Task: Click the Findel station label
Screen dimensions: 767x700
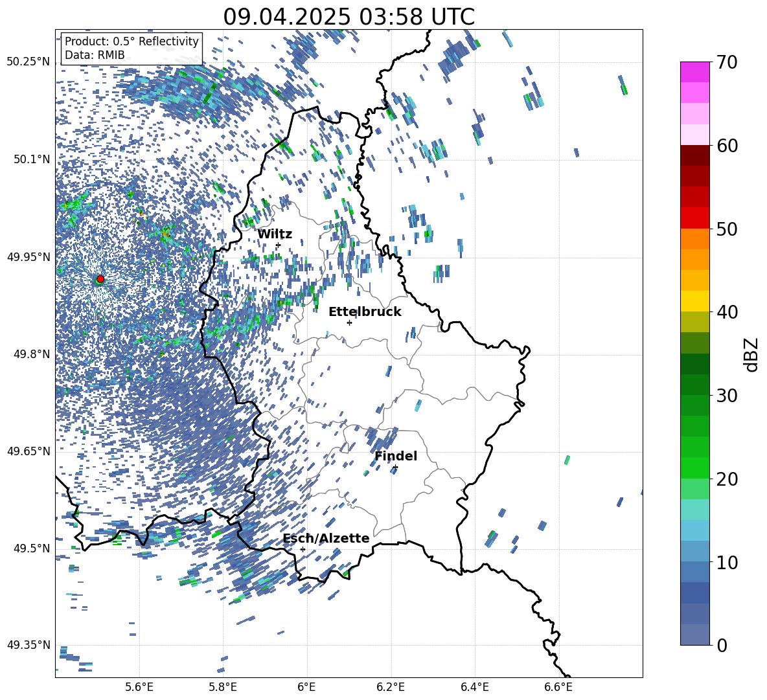Action: [396, 456]
